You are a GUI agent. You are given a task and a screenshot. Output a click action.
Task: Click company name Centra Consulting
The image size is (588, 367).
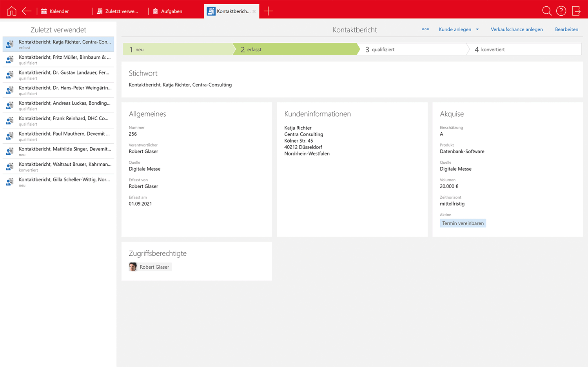coord(304,134)
